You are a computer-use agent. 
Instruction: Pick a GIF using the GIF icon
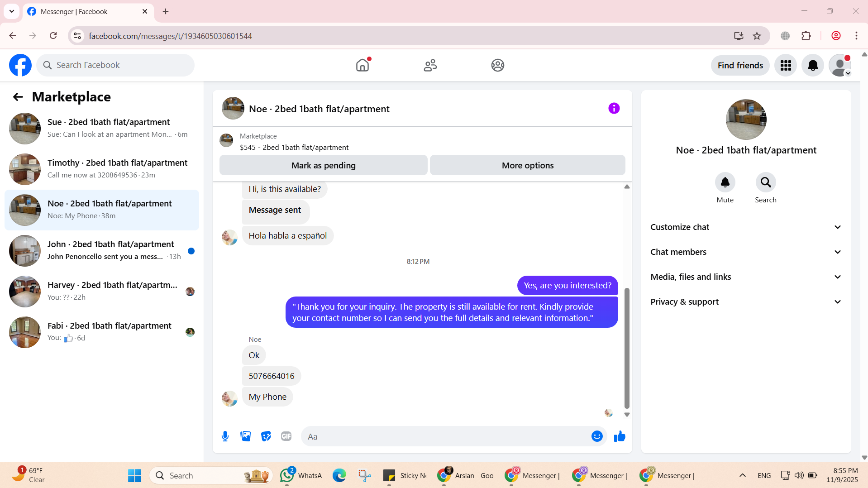click(286, 436)
